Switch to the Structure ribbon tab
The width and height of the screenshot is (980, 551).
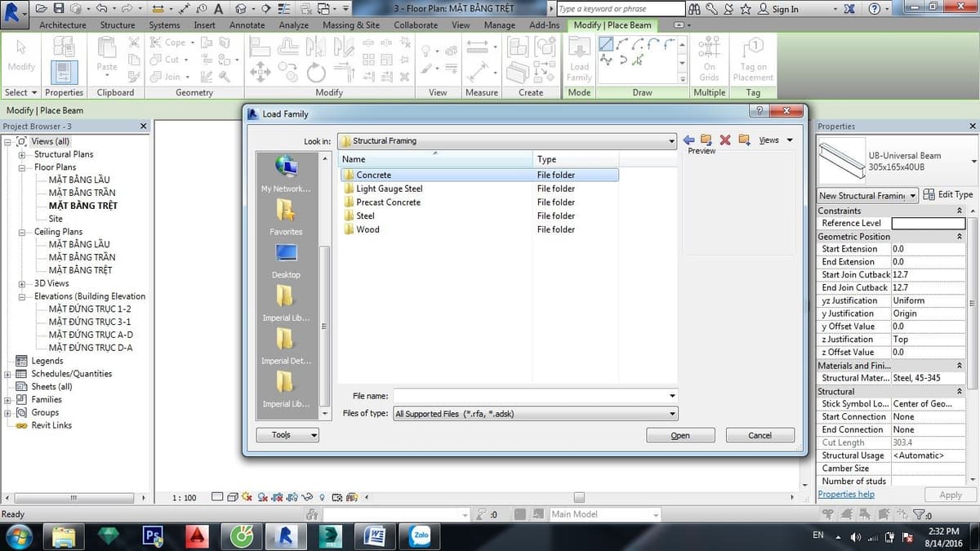coord(118,25)
